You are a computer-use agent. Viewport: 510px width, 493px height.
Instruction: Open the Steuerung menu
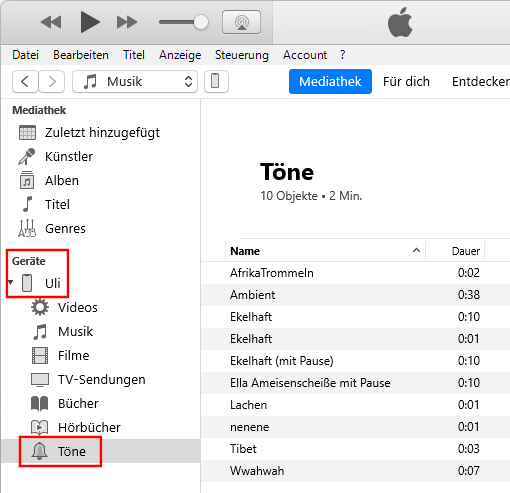click(x=242, y=55)
